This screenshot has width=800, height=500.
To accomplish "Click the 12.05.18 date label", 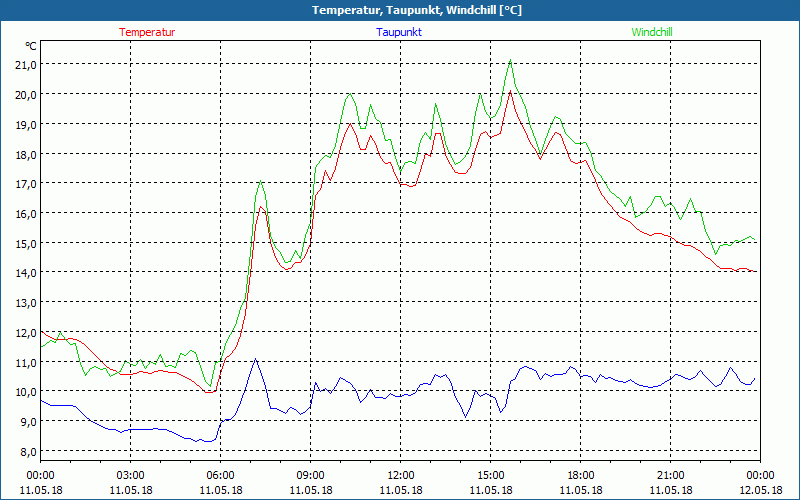I will (760, 490).
